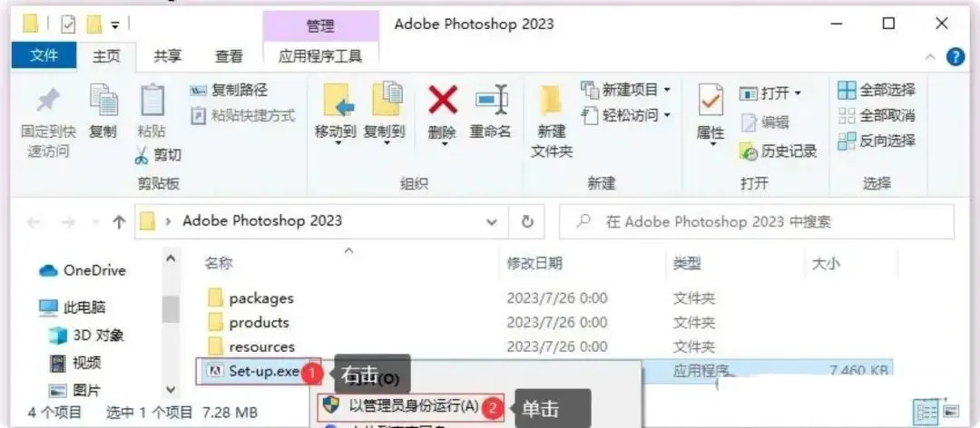The width and height of the screenshot is (980, 428).
Task: Switch to the 应用程序工具 tab
Action: pos(320,55)
